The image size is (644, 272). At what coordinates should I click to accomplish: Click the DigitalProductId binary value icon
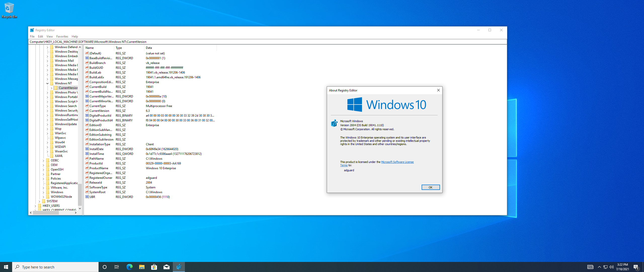(87, 116)
